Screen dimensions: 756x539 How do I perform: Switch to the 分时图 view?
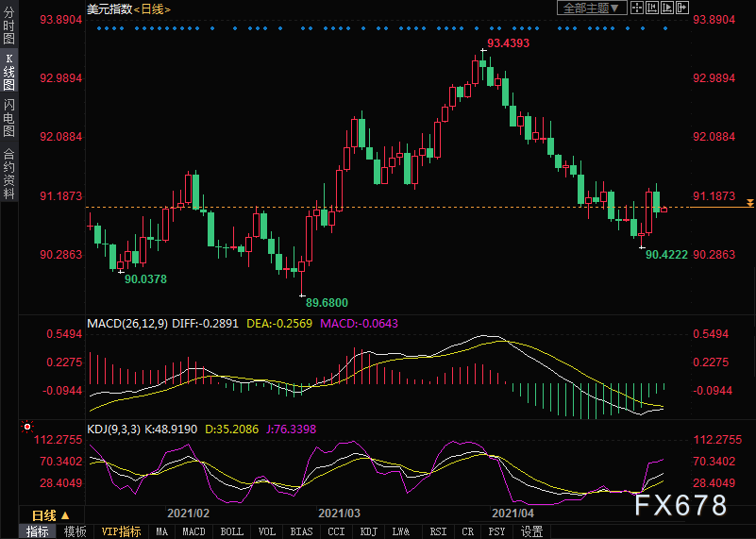pyautogui.click(x=8, y=25)
